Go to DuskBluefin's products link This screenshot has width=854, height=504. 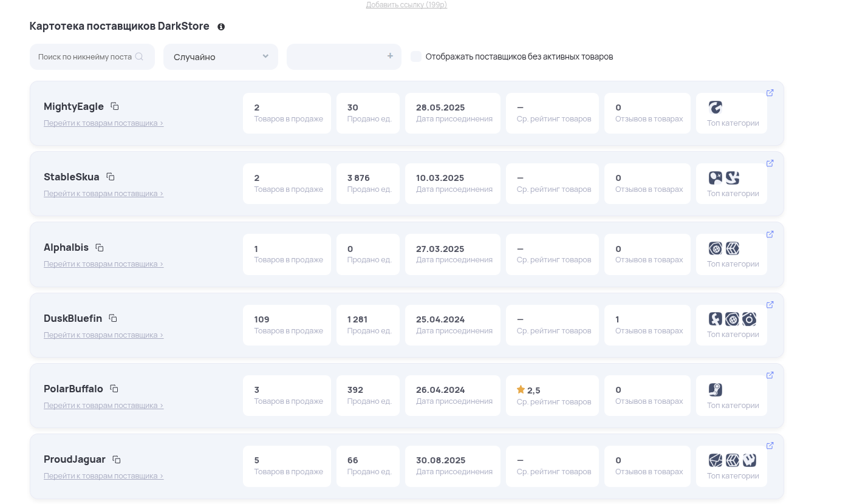pos(103,335)
